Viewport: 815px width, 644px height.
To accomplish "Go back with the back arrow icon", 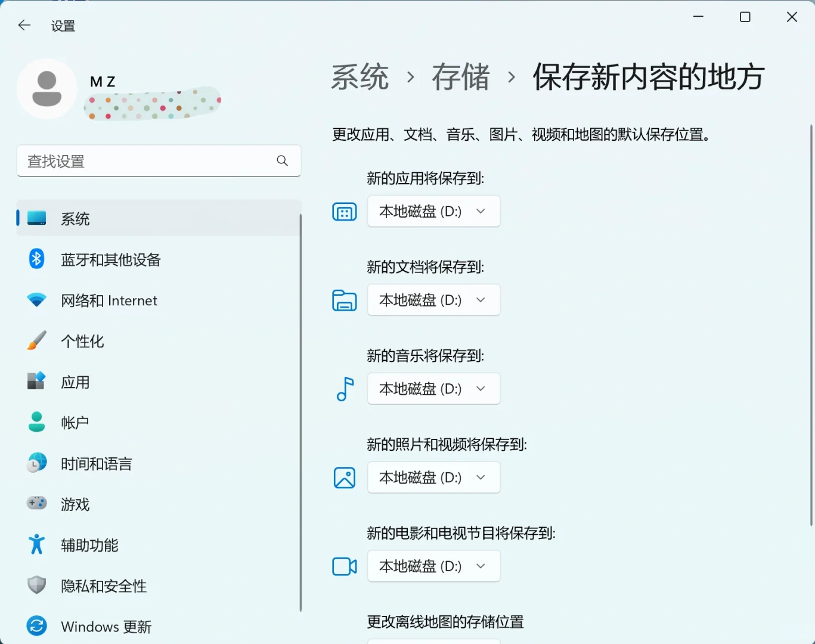I will coord(24,25).
